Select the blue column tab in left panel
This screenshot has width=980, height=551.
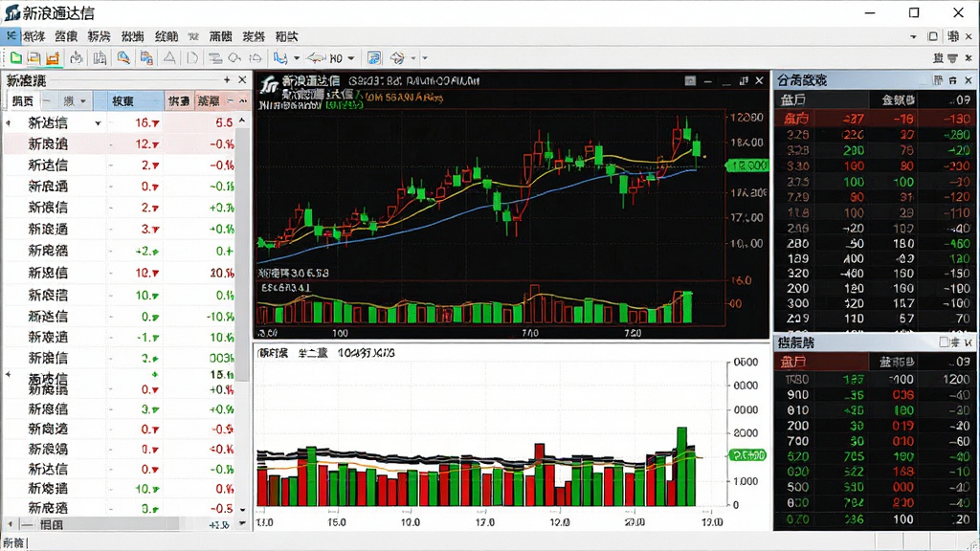134,100
